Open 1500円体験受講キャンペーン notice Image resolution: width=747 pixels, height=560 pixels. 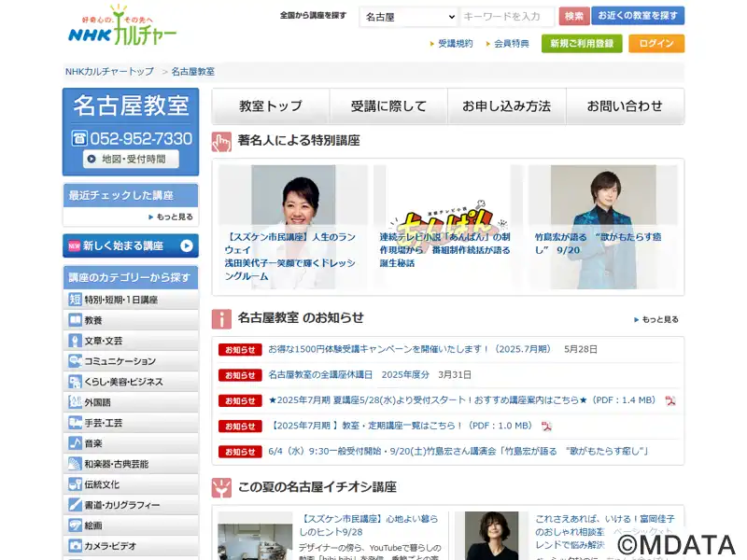coord(409,349)
